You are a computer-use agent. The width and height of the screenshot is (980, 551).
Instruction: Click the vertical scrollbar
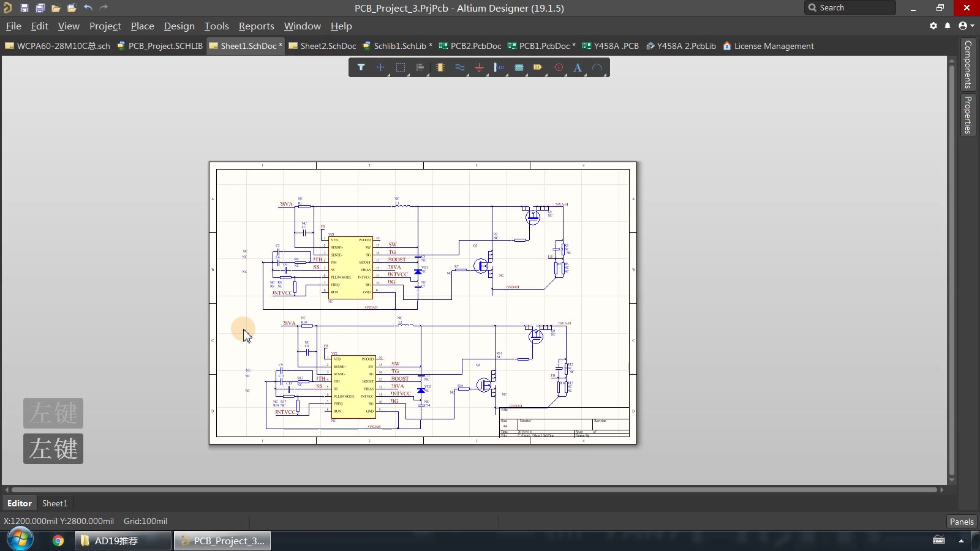[952, 269]
